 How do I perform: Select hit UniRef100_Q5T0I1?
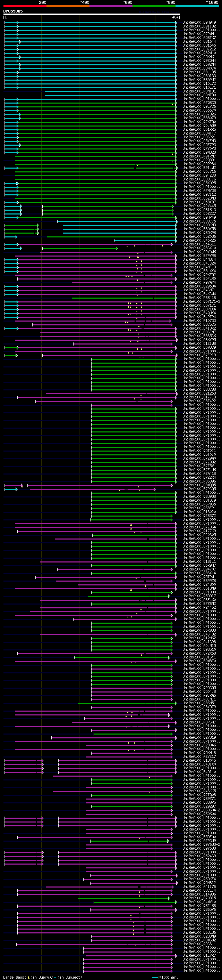[199, 451]
